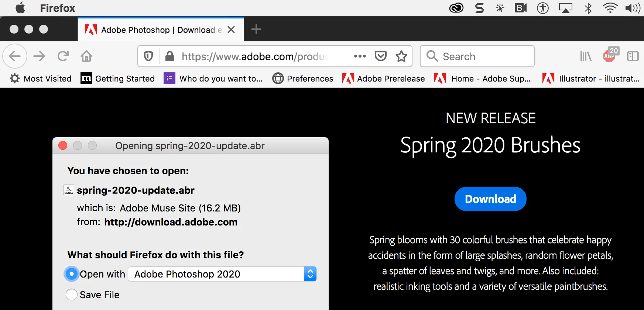The height and width of the screenshot is (310, 644).
Task: Go back to previous page
Action: click(15, 56)
